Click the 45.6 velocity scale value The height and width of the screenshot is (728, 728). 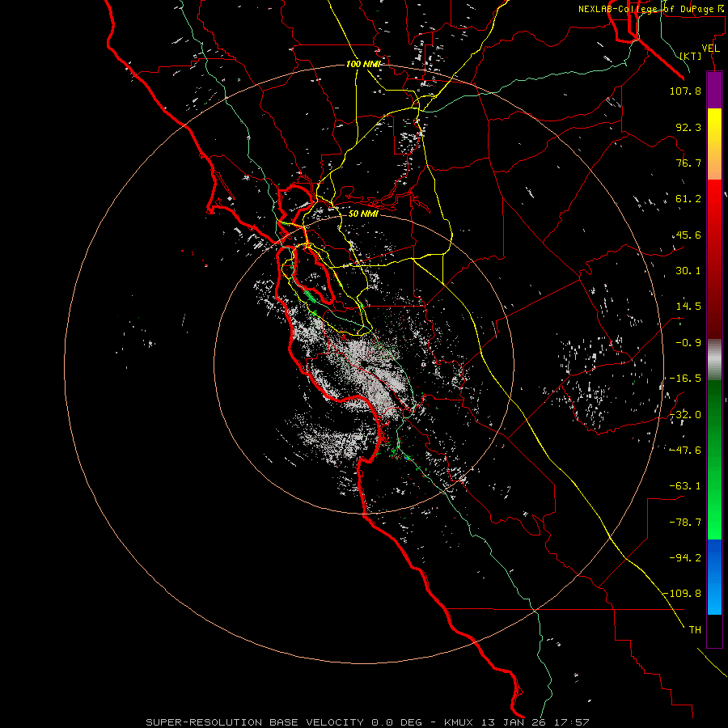click(688, 235)
